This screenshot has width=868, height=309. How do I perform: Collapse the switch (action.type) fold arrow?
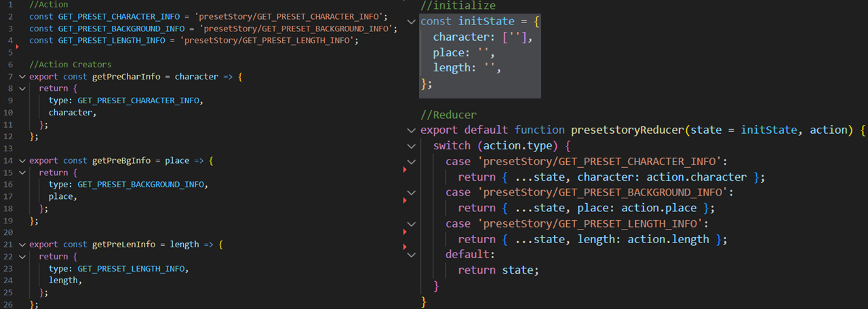411,145
